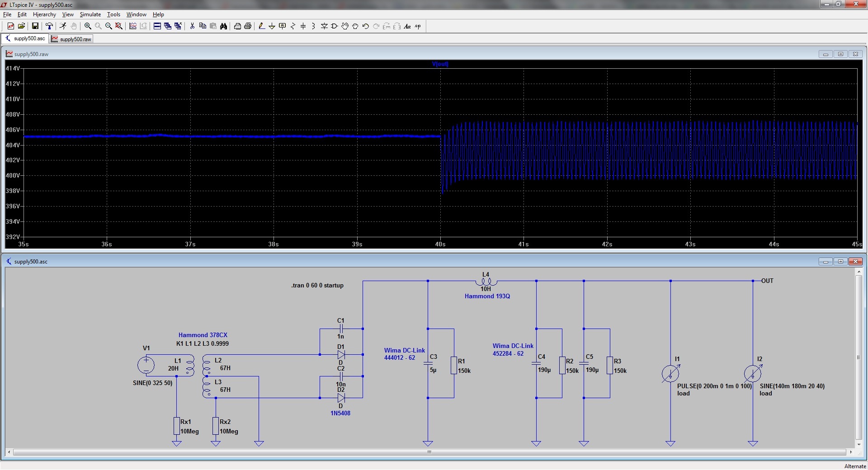Choose the Resistor placement tool
Viewport: 868px width, 470px height.
[292, 26]
